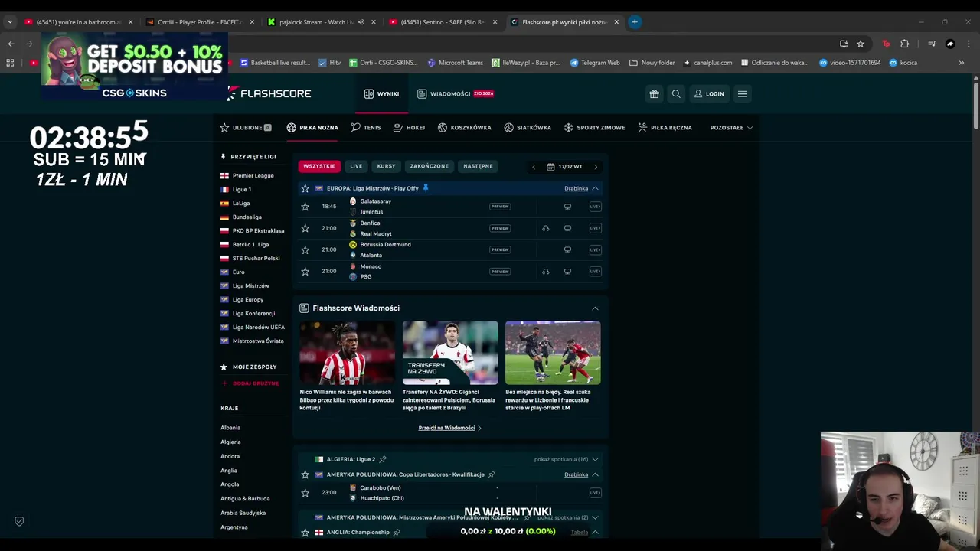Click the shield icon at bottom left
Screen dimensions: 980x551
(x=19, y=521)
